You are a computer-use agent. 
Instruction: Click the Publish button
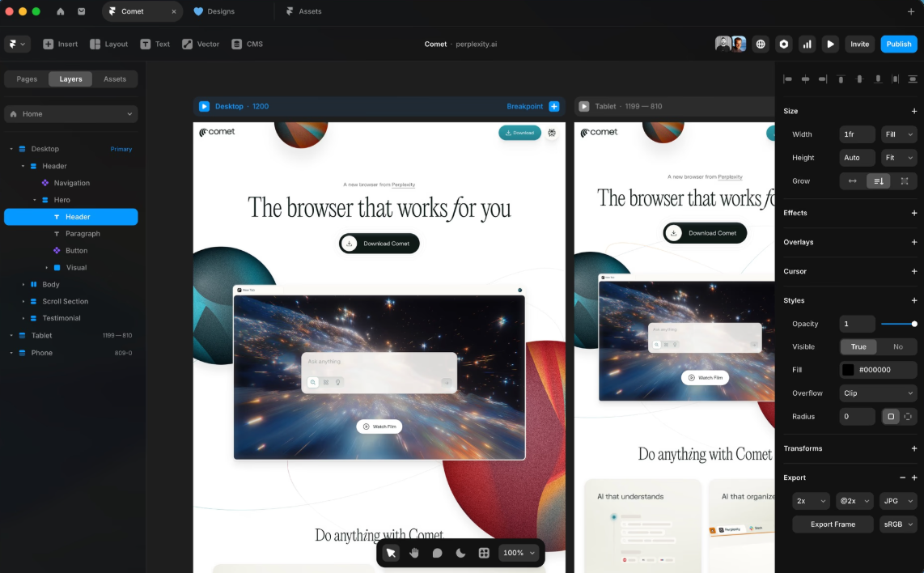pos(898,44)
